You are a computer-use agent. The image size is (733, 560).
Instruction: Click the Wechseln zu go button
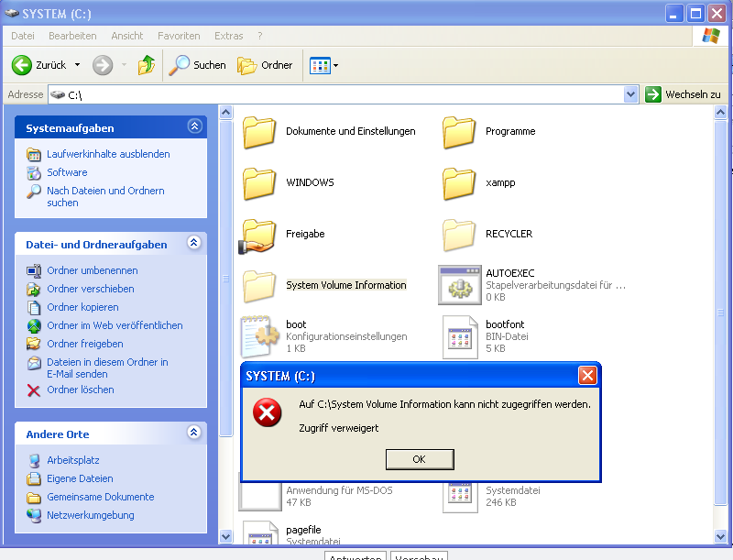point(683,94)
